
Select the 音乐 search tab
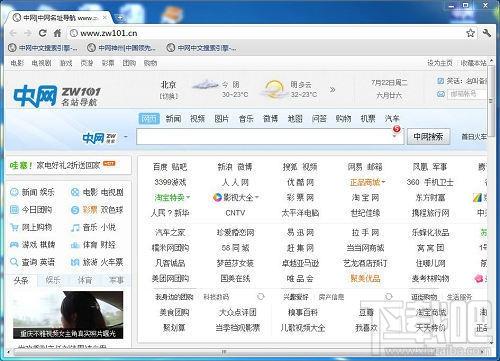246,118
